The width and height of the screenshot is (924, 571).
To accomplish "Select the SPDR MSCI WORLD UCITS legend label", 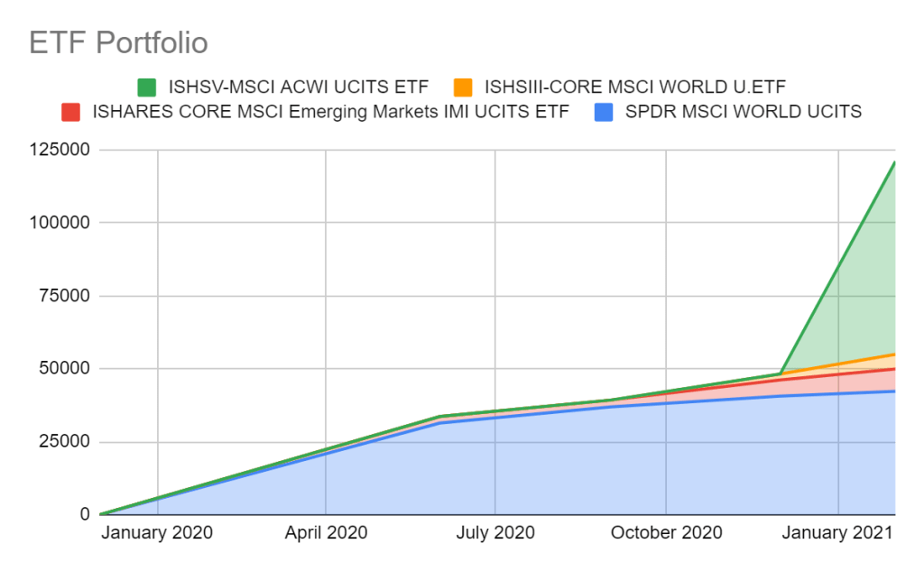I will coord(743,112).
